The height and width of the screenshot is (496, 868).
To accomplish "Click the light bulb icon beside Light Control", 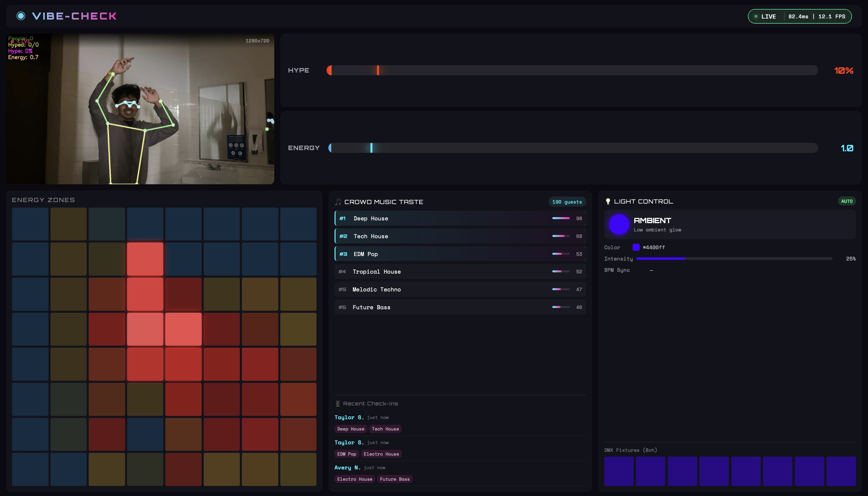I will (x=608, y=202).
